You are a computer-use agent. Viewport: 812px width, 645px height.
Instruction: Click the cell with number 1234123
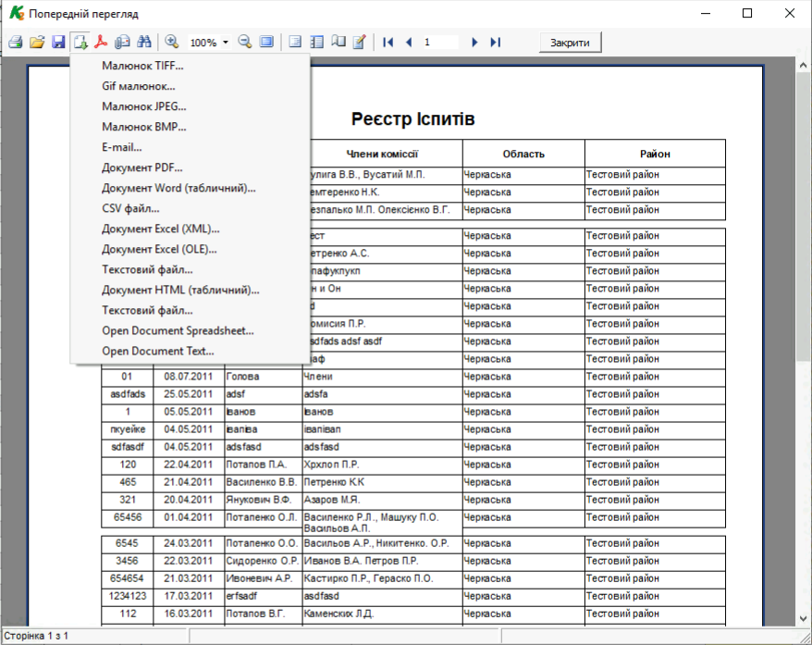(128, 596)
